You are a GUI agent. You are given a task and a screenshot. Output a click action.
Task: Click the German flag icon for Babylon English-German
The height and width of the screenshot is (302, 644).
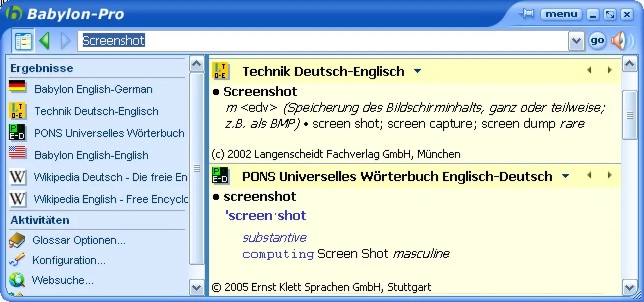(x=18, y=87)
